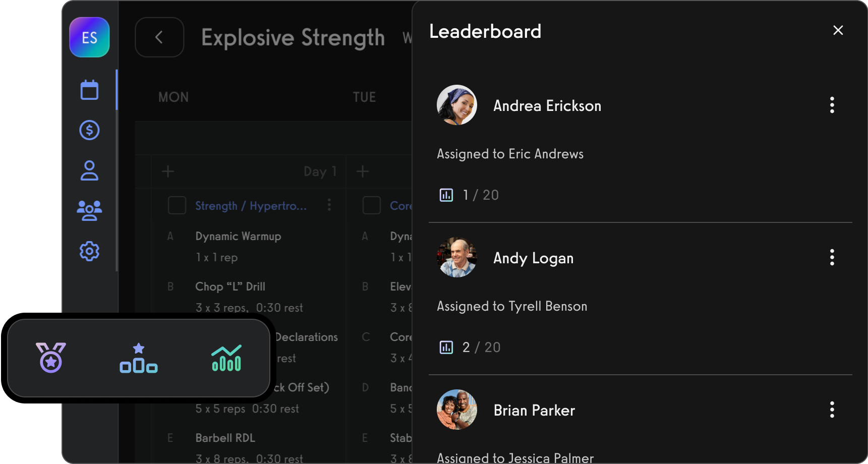Image resolution: width=868 pixels, height=464 pixels.
Task: Add a new block to Day 1
Action: coord(168,171)
